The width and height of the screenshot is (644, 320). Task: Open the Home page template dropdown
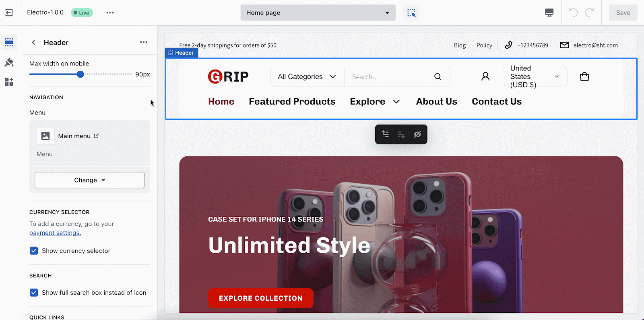point(318,12)
